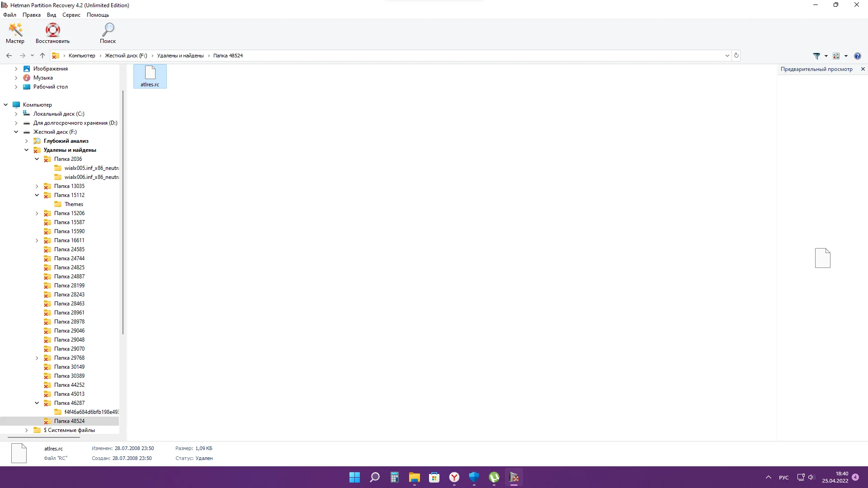868x488 pixels.
Task: Click the filter funnel icon
Action: point(816,56)
